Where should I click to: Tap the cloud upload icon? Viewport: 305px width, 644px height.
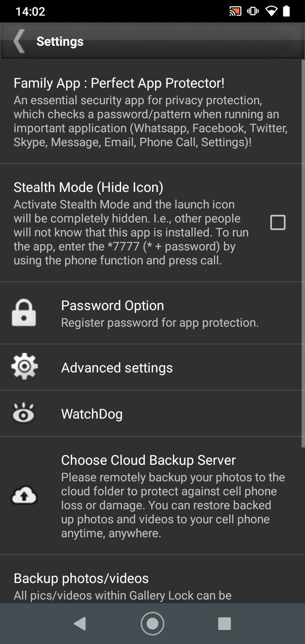24,495
